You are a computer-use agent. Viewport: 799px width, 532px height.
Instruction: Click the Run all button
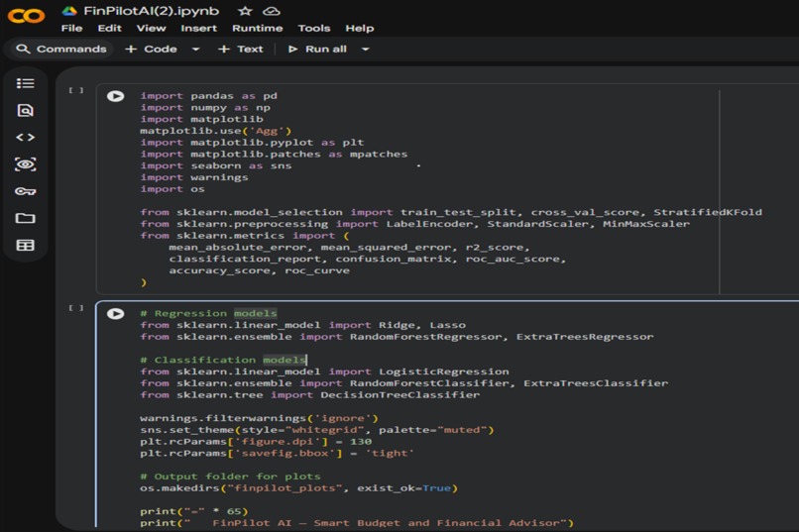(x=317, y=49)
